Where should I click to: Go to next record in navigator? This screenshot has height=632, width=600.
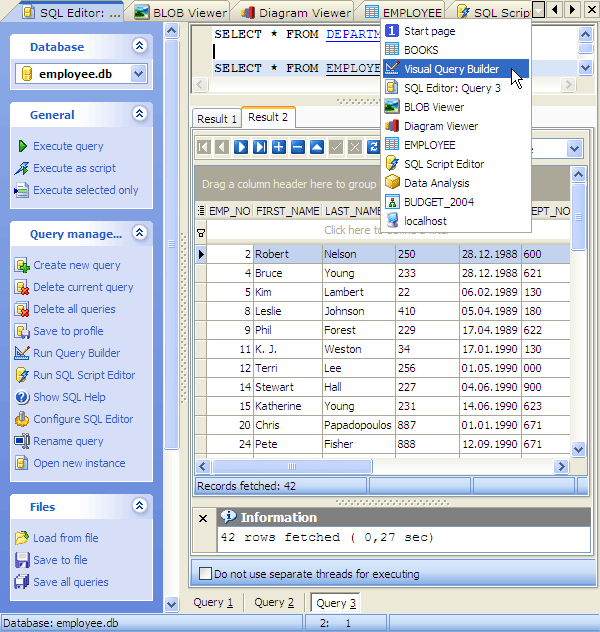coord(241,147)
